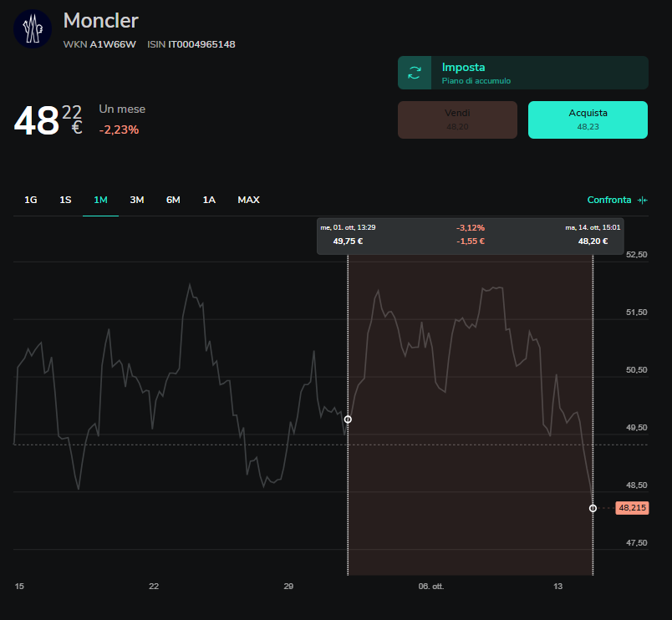Click the WKN code A1W66W
The height and width of the screenshot is (620, 672).
pyautogui.click(x=113, y=44)
